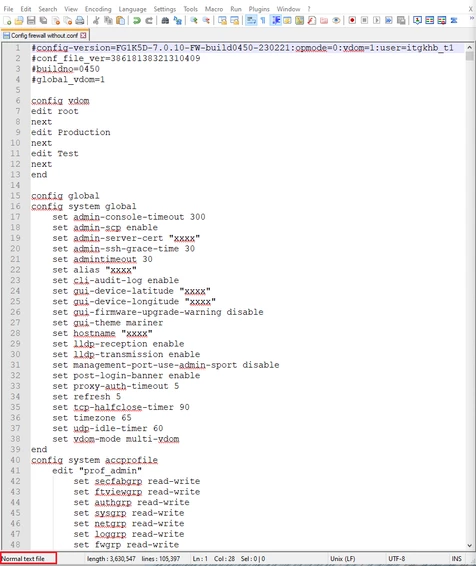This screenshot has height=566, width=476.
Task: Click the Save All toolbar icon
Action: pyautogui.click(x=43, y=21)
